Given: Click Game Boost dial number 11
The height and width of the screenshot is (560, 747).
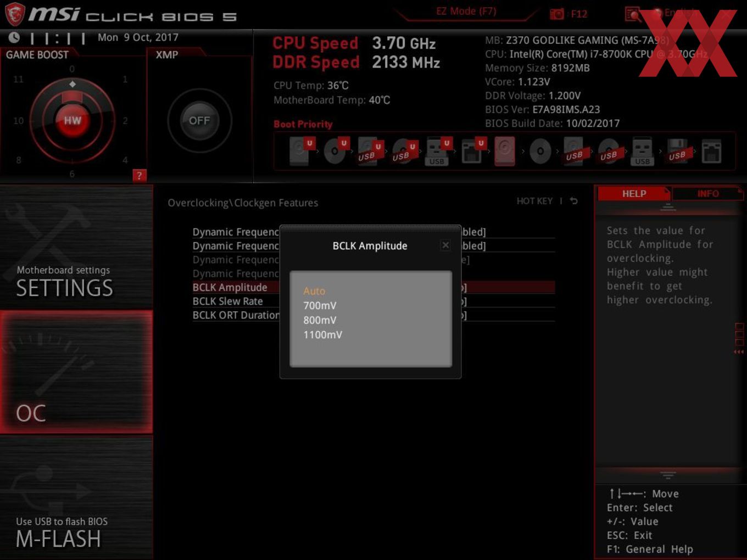Looking at the screenshot, I should tap(18, 79).
